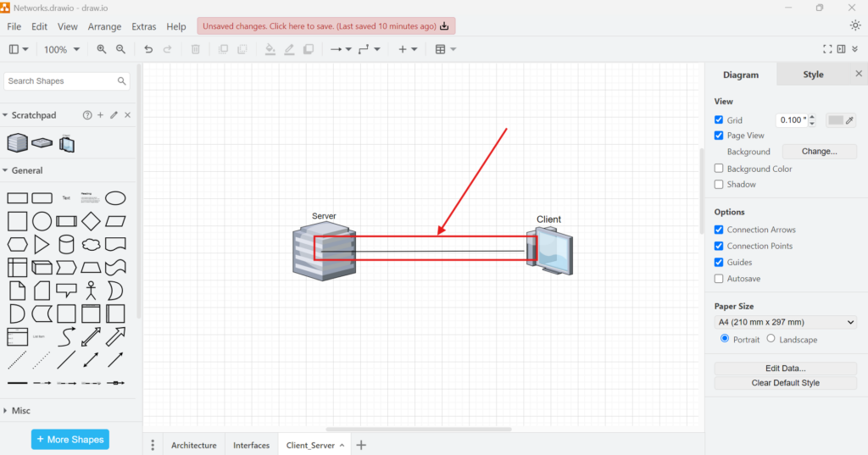Screen dimensions: 868x455
Task: Click the Zoom In magnifier icon
Action: click(102, 49)
